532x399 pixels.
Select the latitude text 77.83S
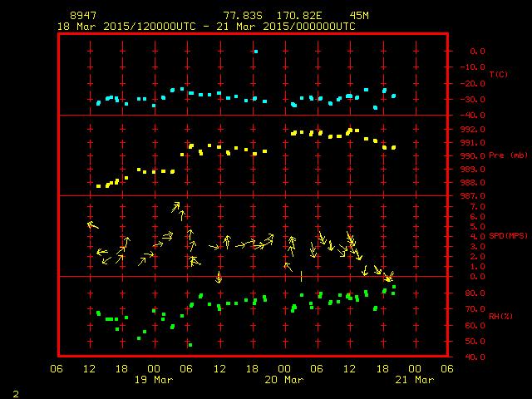pyautogui.click(x=243, y=16)
